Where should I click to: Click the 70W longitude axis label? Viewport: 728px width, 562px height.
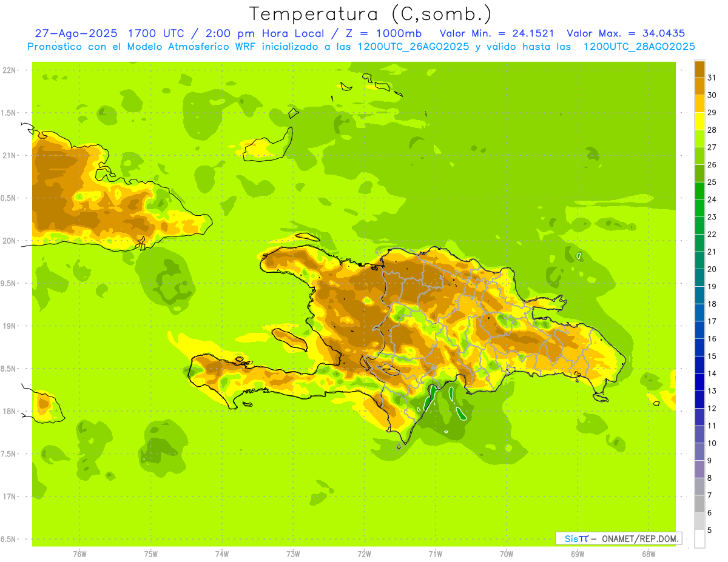(x=507, y=554)
